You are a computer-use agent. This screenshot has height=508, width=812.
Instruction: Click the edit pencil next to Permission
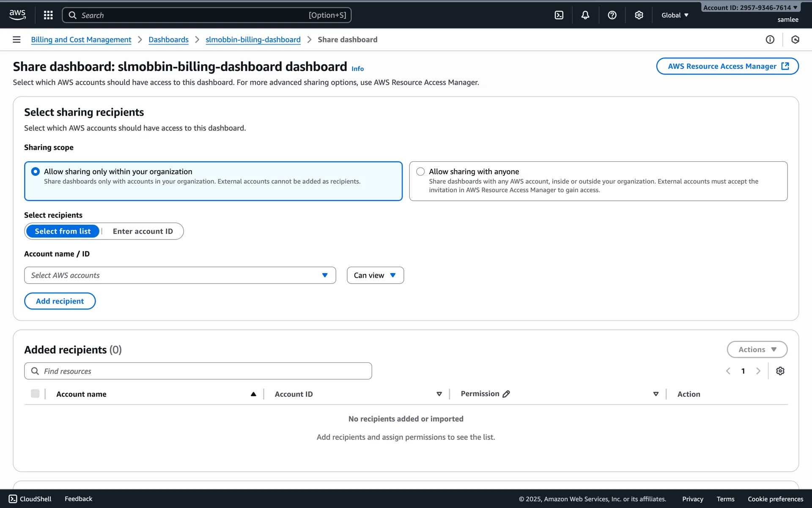(x=506, y=394)
